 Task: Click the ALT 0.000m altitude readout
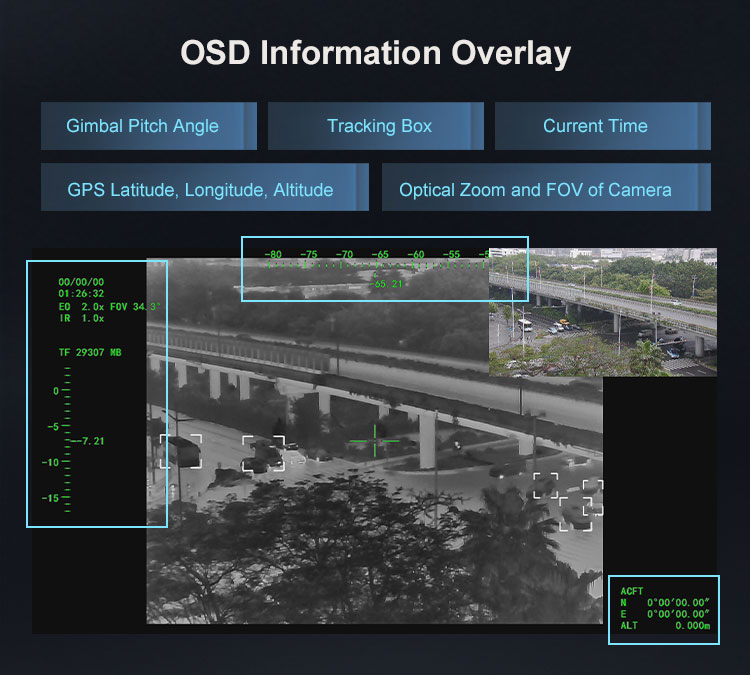click(664, 625)
